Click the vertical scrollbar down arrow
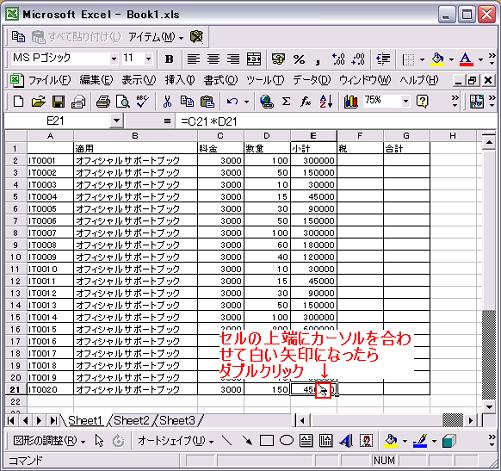Viewport: 501px width, 471px height. (x=489, y=407)
